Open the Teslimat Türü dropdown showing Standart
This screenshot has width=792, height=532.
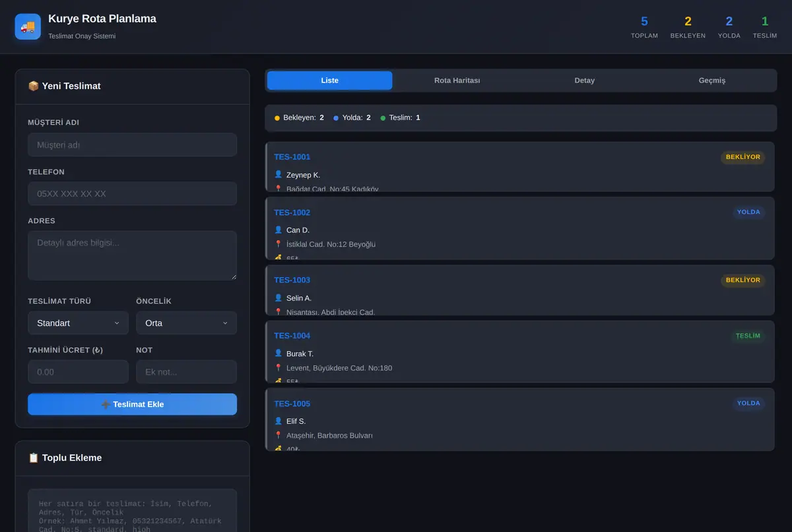(x=78, y=323)
